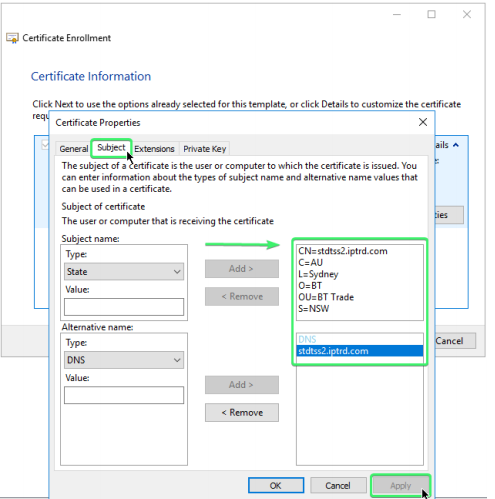This screenshot has width=495, height=499.
Task: Close the Certificate Enrollment window
Action: pos(467,14)
